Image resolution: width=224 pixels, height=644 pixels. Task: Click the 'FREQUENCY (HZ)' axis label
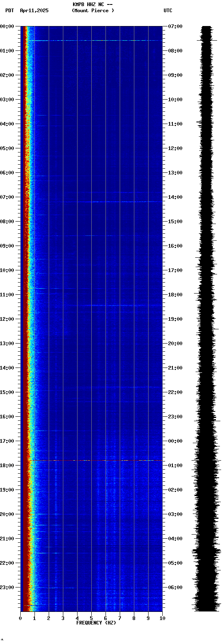coord(96,623)
